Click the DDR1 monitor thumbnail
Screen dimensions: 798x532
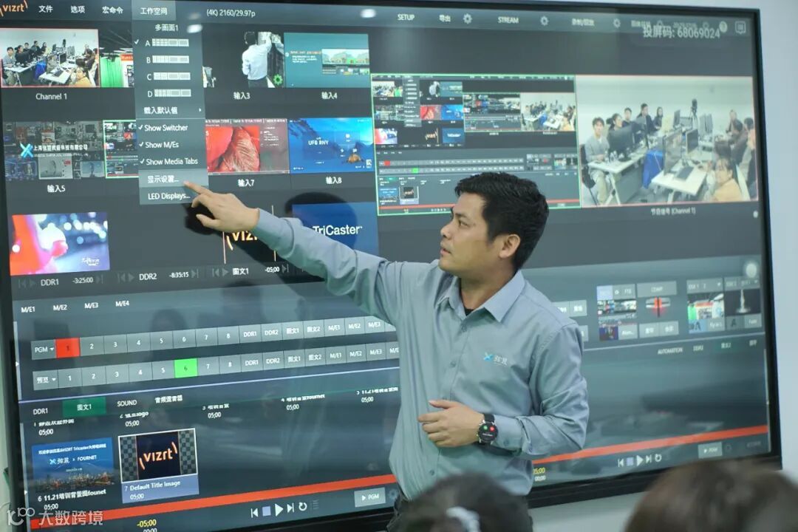[60, 243]
